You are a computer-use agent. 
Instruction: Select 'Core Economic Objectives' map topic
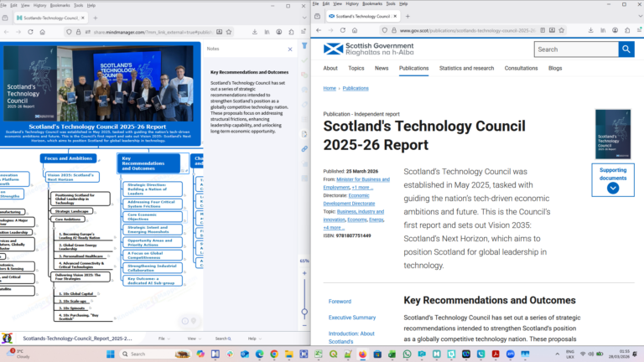(x=152, y=217)
